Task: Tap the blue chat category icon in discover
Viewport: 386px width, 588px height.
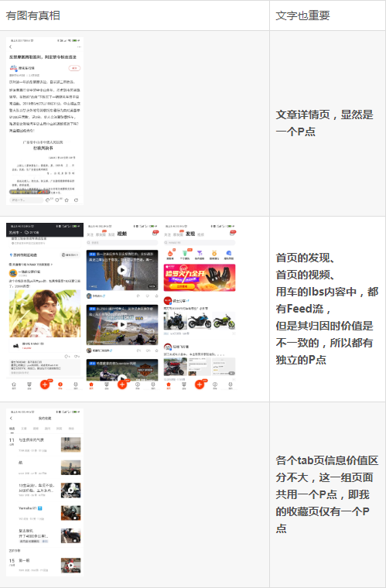Action: click(229, 255)
